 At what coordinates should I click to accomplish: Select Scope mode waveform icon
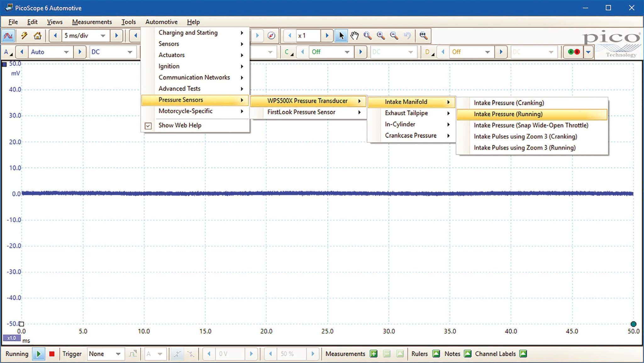point(8,36)
